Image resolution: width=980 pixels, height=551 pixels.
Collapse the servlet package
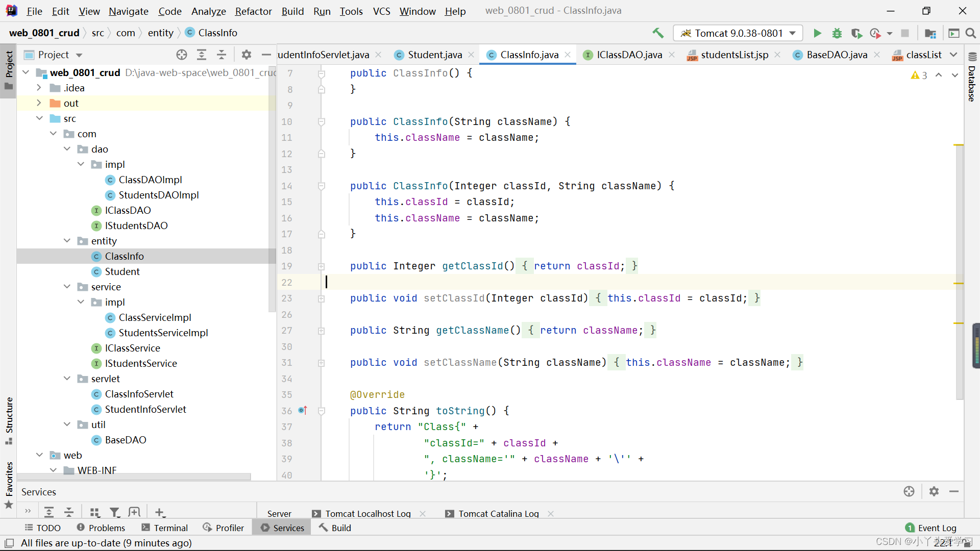click(67, 379)
